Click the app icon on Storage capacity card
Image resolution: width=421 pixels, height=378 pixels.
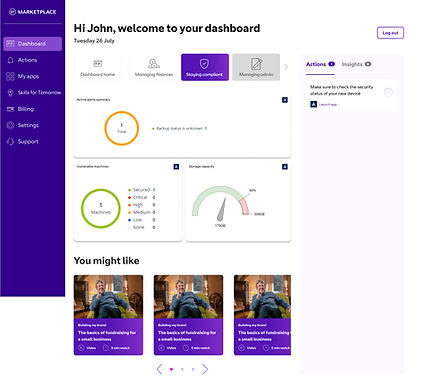pos(285,167)
